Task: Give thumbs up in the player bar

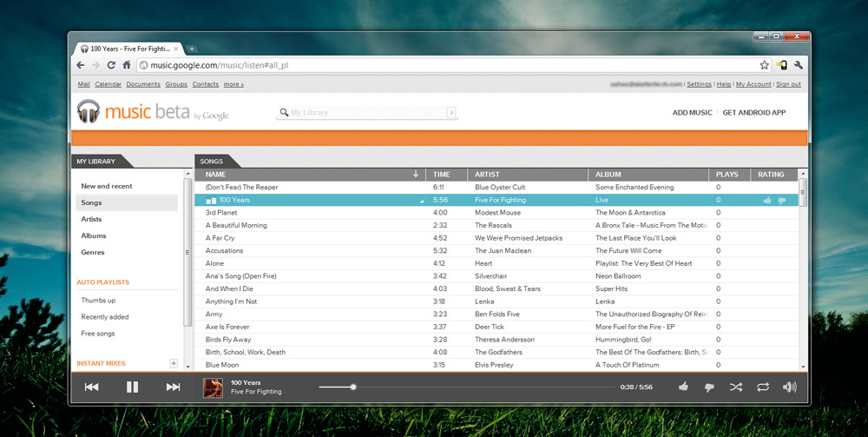Action: click(683, 387)
